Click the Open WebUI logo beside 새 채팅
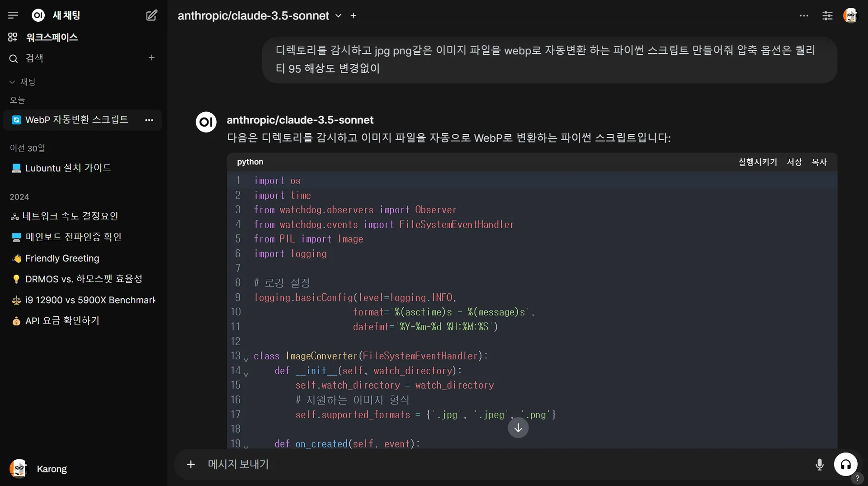The width and height of the screenshot is (868, 486). [x=38, y=15]
